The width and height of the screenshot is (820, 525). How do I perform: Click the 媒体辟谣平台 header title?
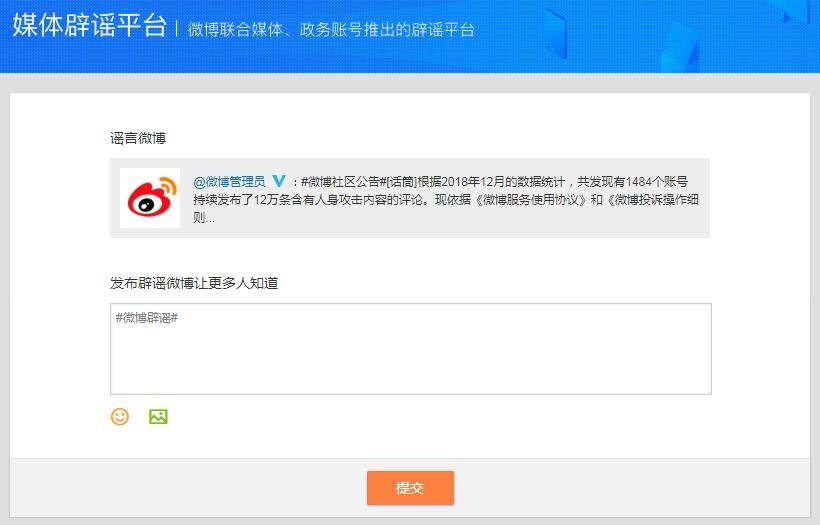[89, 27]
